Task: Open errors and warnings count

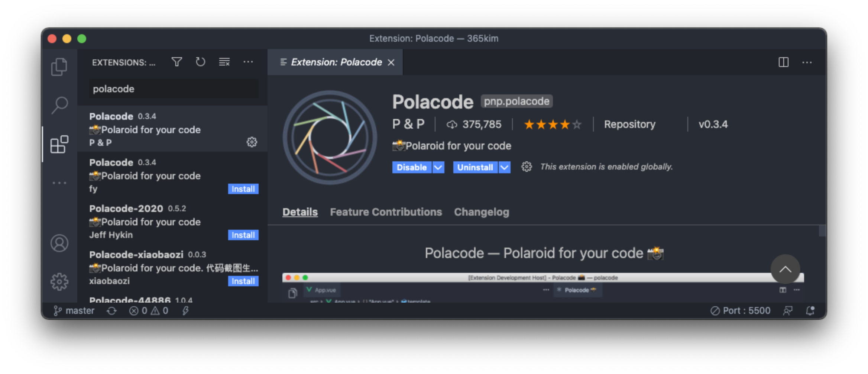Action: click(149, 310)
